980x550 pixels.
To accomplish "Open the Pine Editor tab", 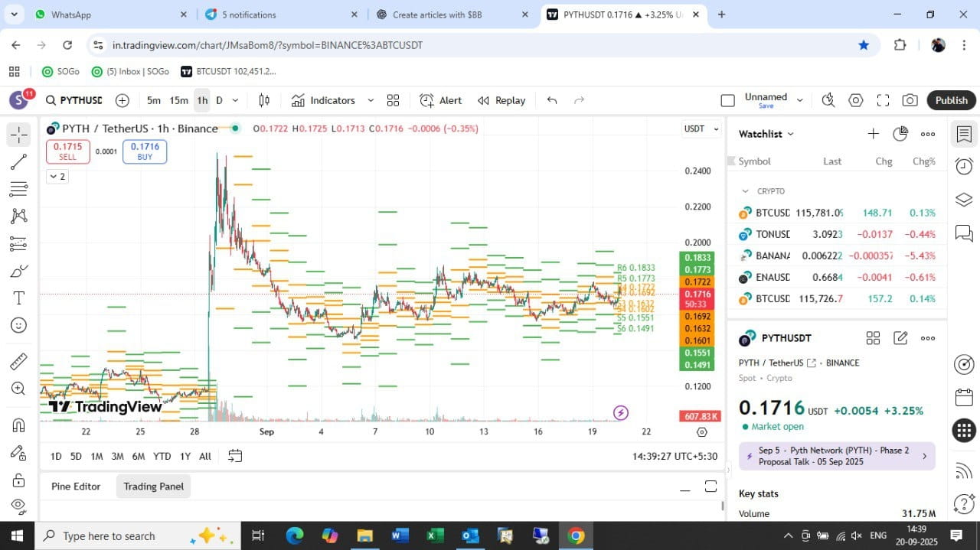I will point(76,487).
